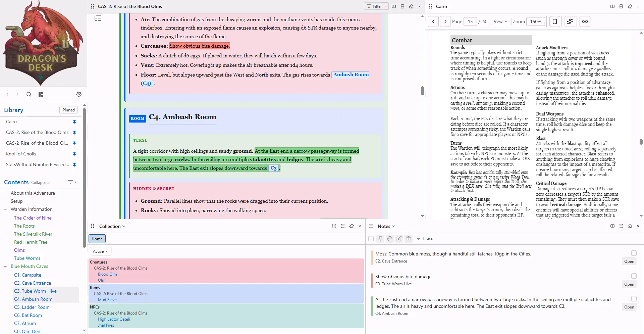This screenshot has width=644, height=334.
Task: Open C5. Ladder Room in contents
Action: pyautogui.click(x=32, y=307)
